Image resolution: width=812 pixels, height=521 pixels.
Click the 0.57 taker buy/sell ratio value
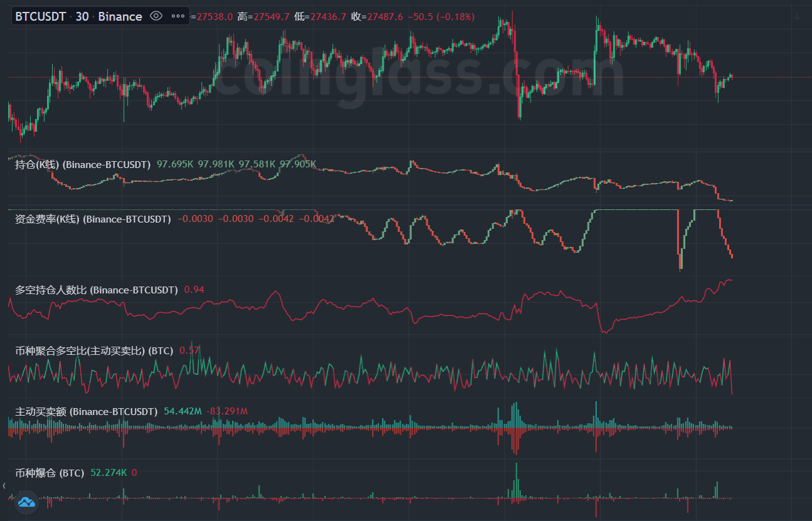tap(189, 350)
